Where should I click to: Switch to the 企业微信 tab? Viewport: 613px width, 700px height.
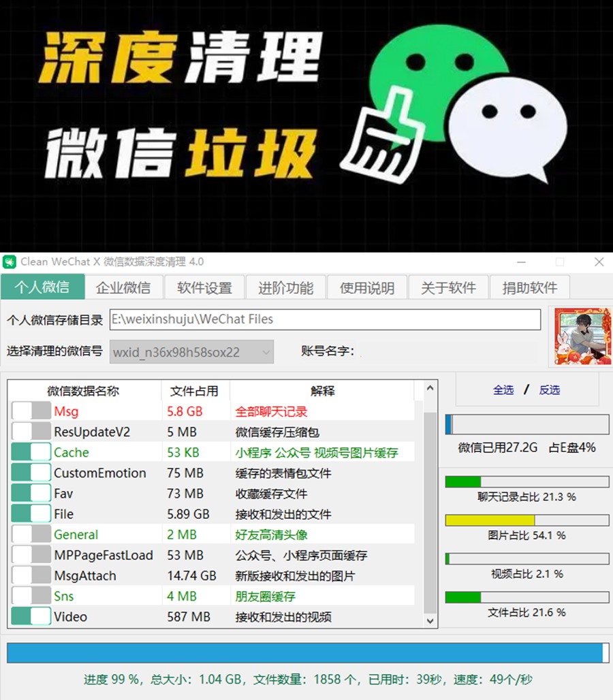coord(123,287)
